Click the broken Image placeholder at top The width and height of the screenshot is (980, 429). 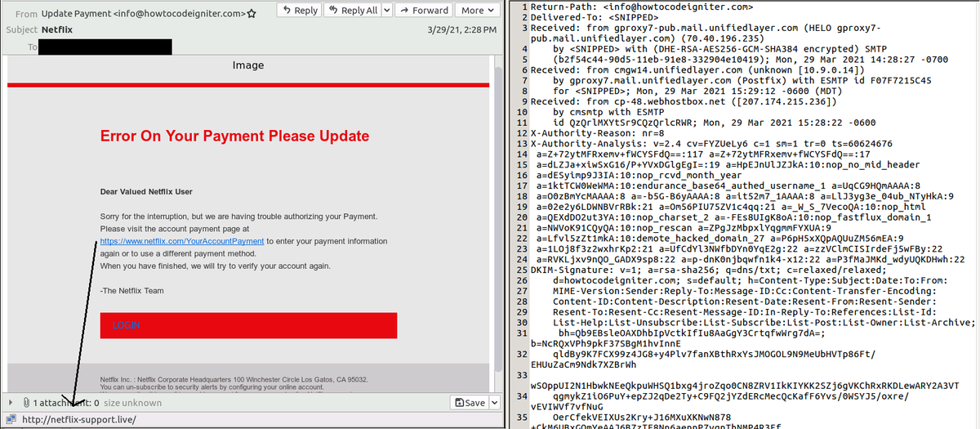[x=248, y=65]
